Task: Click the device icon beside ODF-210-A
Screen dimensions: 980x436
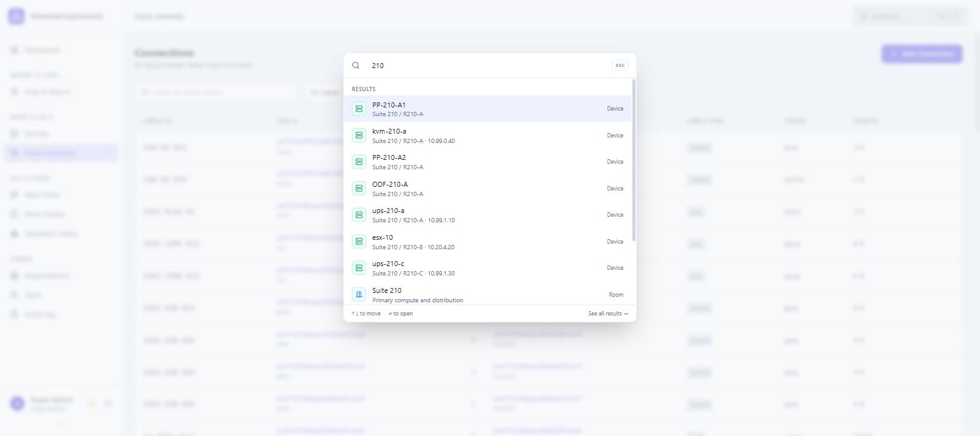Action: tap(359, 189)
